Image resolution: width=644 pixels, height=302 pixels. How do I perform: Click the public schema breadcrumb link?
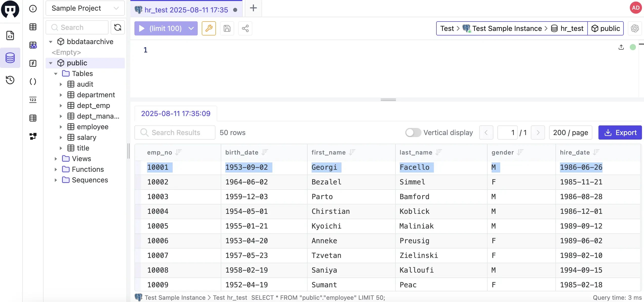click(x=606, y=28)
